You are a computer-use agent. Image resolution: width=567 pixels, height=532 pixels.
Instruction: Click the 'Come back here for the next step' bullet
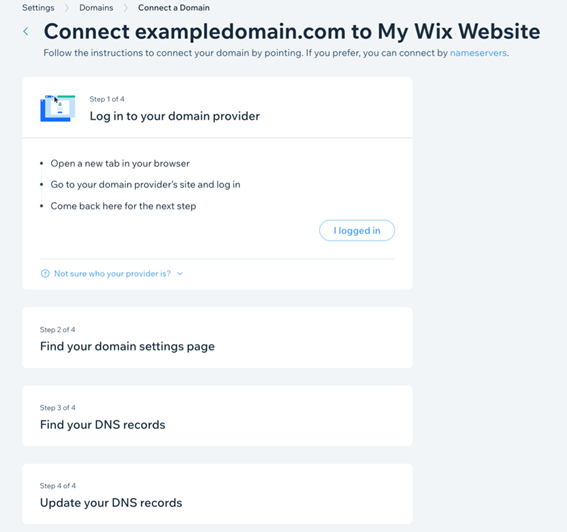pyautogui.click(x=123, y=206)
